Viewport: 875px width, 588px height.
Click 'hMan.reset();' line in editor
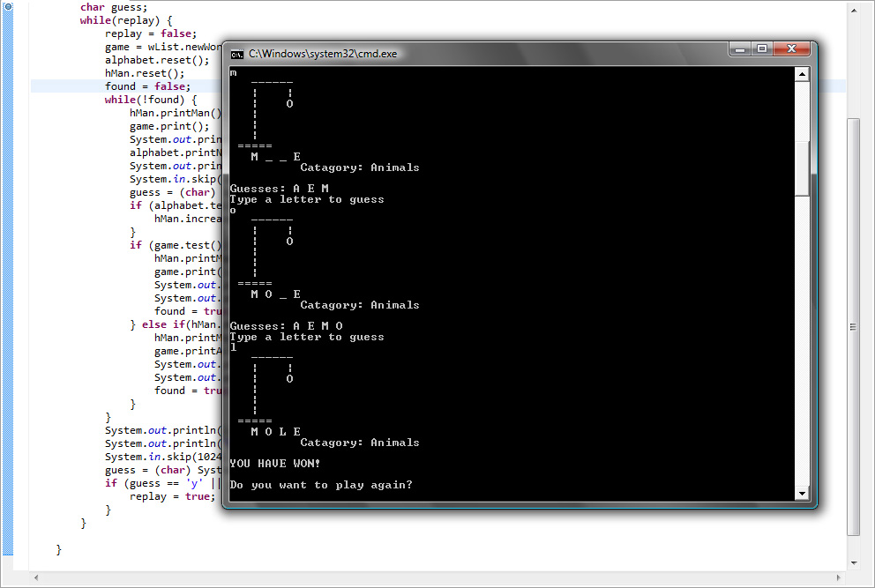coord(145,74)
